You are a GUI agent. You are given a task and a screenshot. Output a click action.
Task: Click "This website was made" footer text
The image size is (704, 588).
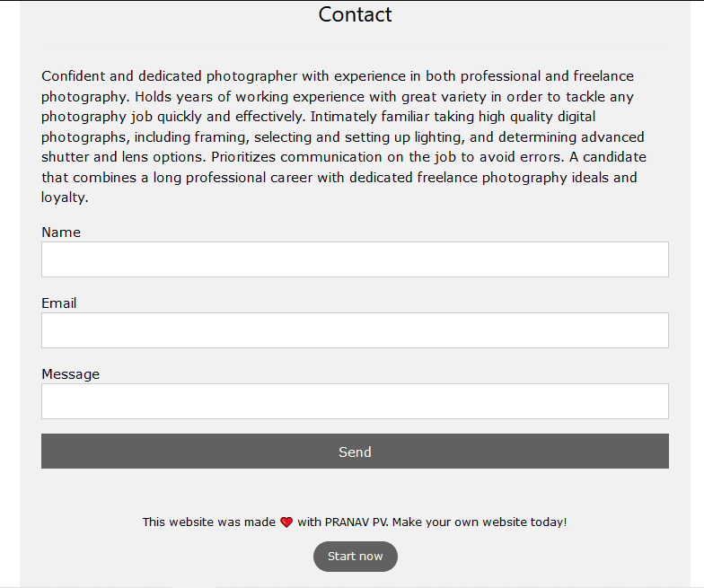pos(208,522)
